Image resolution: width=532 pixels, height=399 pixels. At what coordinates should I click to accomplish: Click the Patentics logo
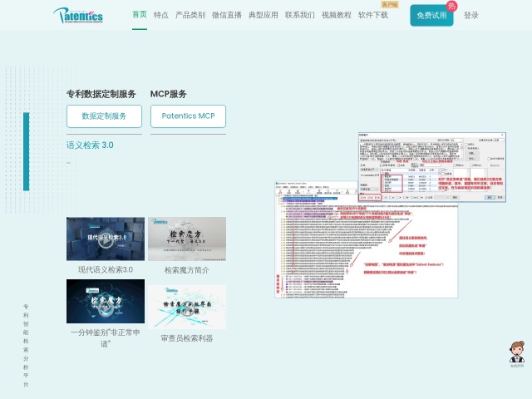[78, 15]
